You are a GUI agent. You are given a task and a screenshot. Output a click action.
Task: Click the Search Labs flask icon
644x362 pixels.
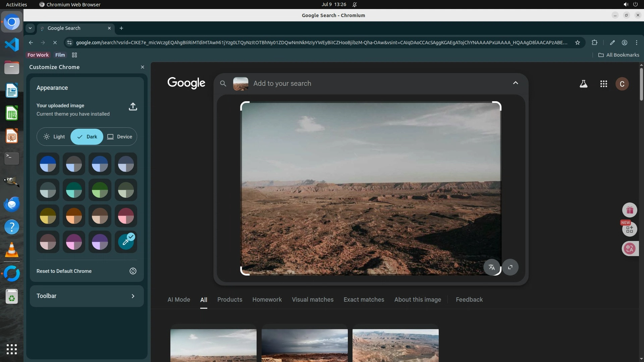tap(583, 84)
